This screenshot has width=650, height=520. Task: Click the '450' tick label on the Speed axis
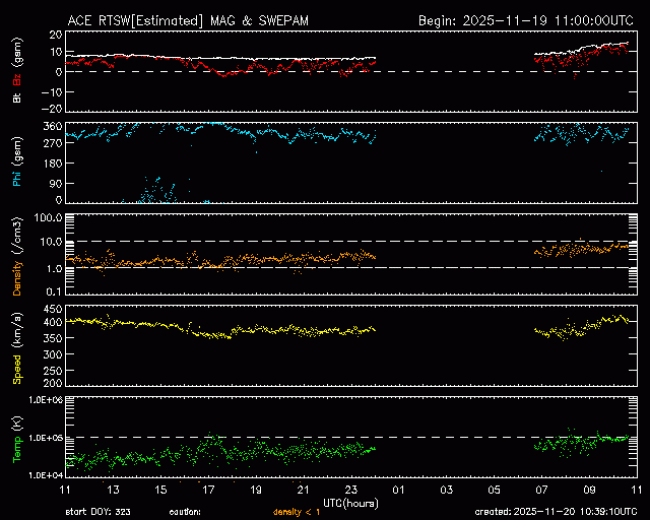pos(52,309)
